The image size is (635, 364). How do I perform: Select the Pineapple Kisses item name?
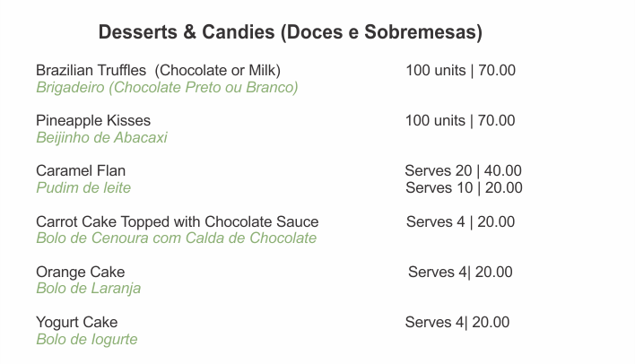click(93, 120)
